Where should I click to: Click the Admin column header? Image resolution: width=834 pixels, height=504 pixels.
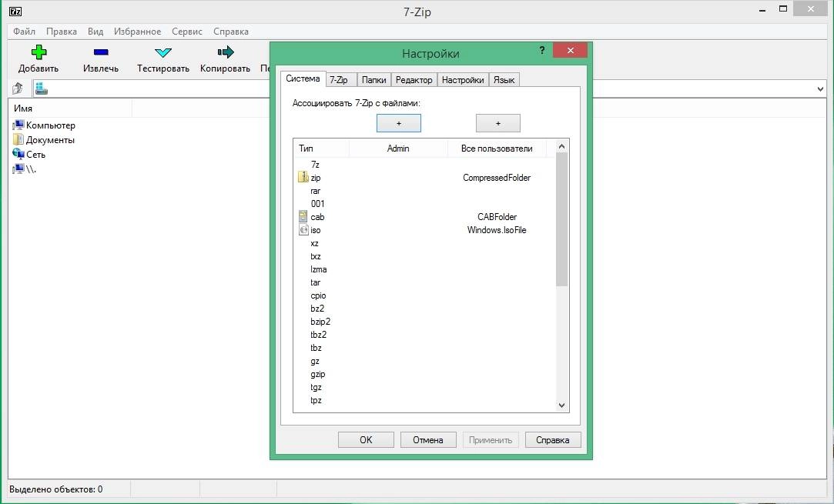[398, 149]
